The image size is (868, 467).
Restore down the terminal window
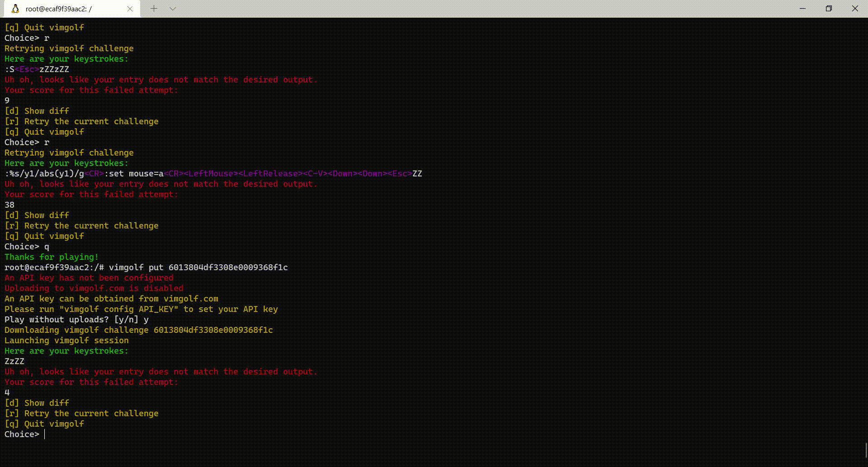coord(829,9)
